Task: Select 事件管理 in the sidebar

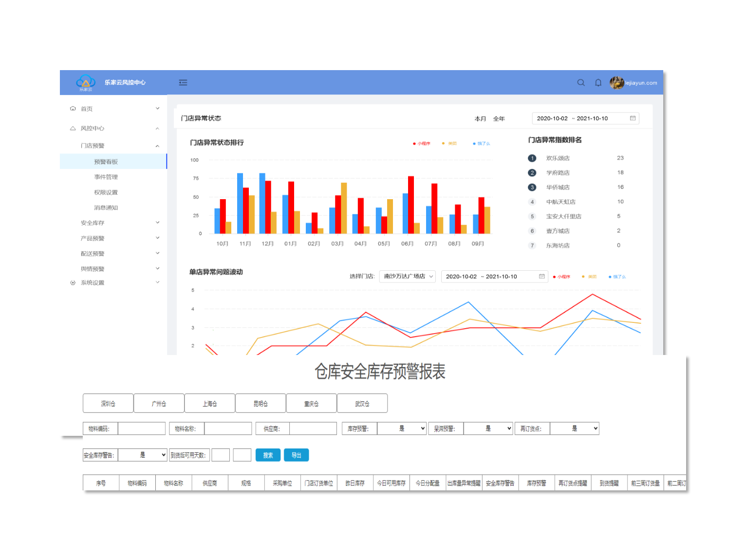Action: click(x=106, y=177)
